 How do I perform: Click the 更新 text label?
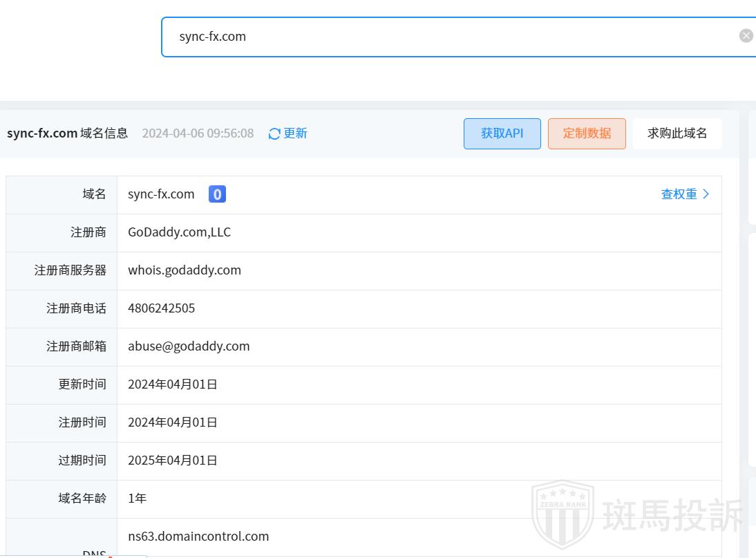[296, 133]
